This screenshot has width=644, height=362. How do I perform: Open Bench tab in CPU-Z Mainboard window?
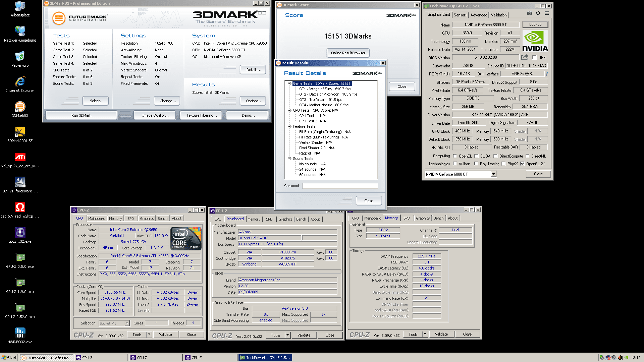301,219
